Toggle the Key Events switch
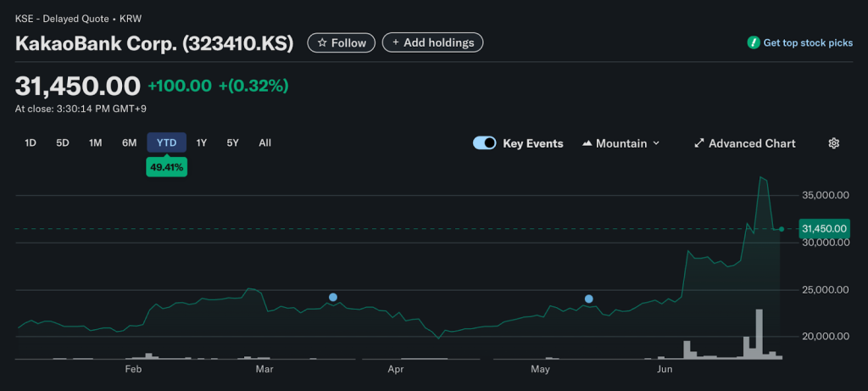This screenshot has width=868, height=391. tap(485, 143)
